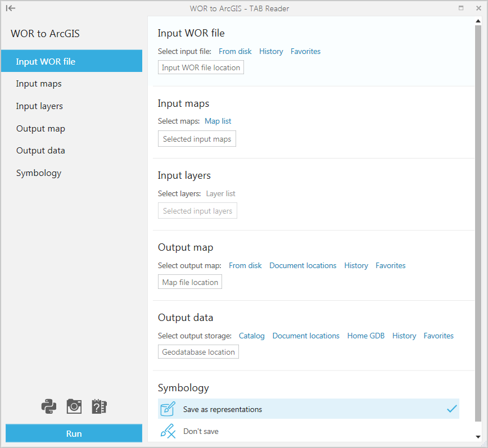Open Document locations link for output map
This screenshot has height=448, width=488.
coord(303,265)
